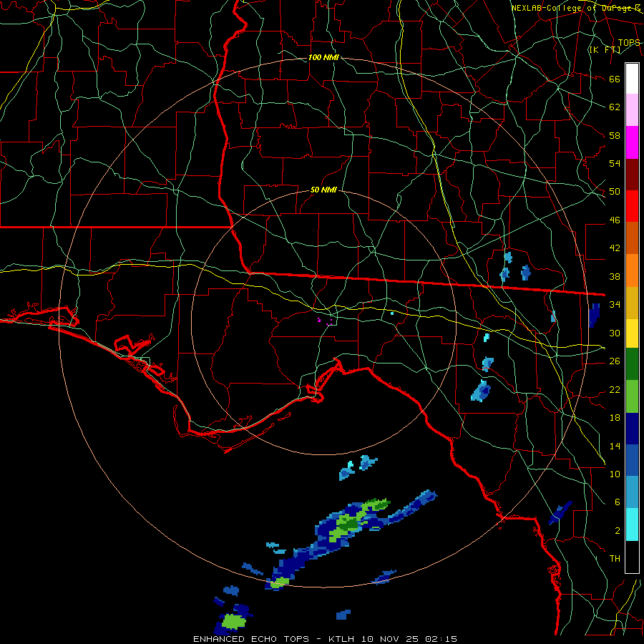
Task: Click the 100 NMI range ring label
Action: click(x=323, y=57)
